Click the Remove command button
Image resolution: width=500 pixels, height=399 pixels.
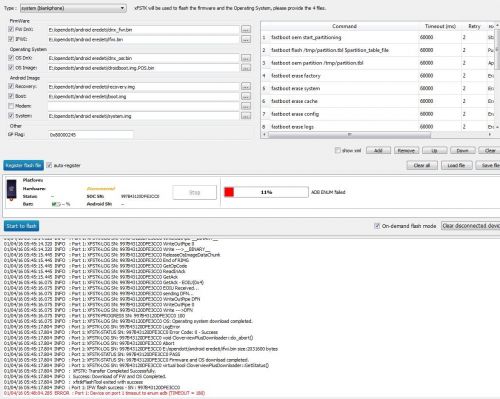(406, 150)
